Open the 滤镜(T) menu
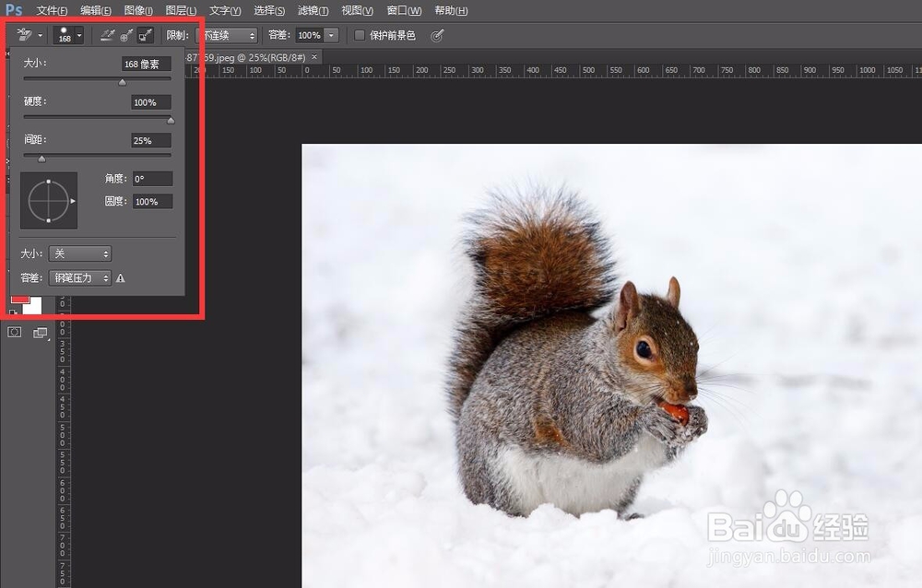The width and height of the screenshot is (922, 588). (x=313, y=10)
